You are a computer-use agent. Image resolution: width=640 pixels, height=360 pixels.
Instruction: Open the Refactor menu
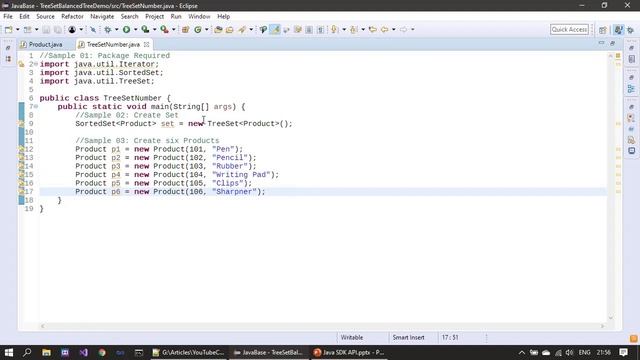point(72,16)
